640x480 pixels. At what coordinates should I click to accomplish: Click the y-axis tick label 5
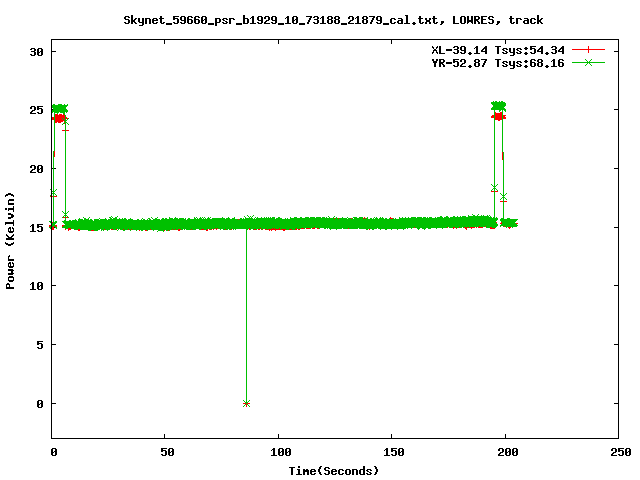pyautogui.click(x=40, y=345)
